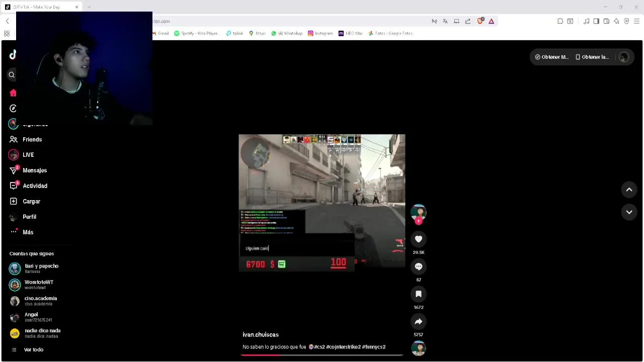Viewport: 644px width, 362px height.
Task: Open Fotos - Google Fotos bookmark
Action: [390, 33]
